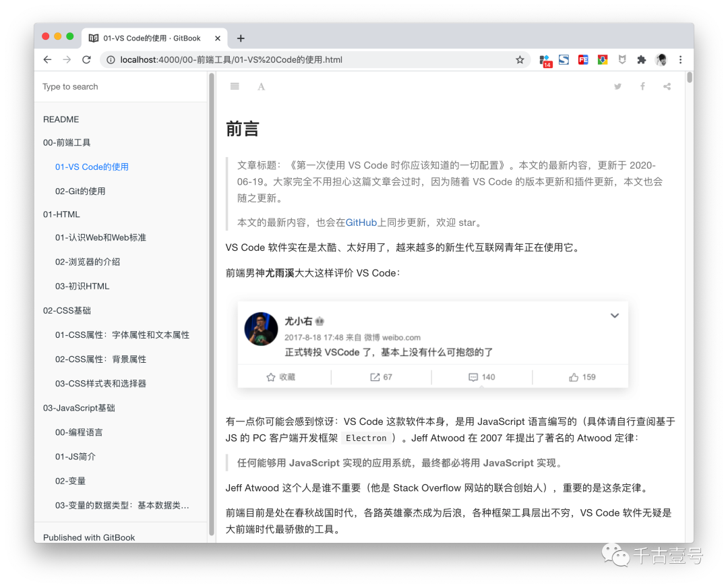Open the Chrome profile avatar
Image resolution: width=728 pixels, height=588 pixels.
click(661, 59)
